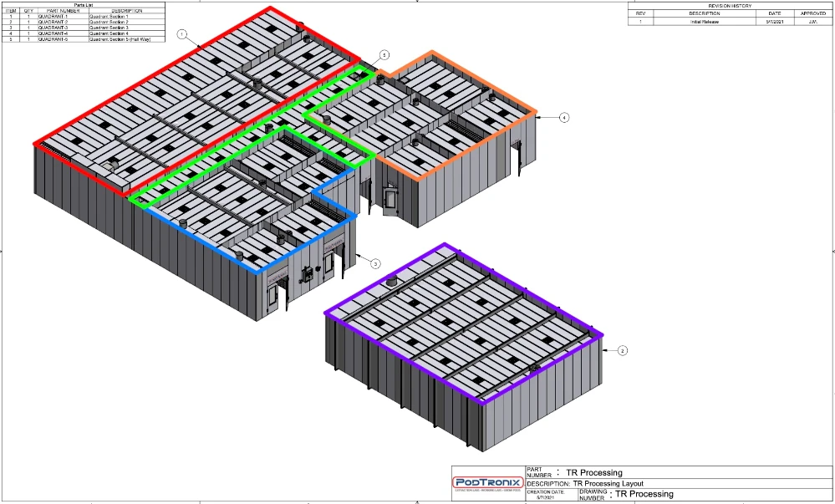
Task: Click balloon callout 5 beside the green hallway
Action: point(384,55)
